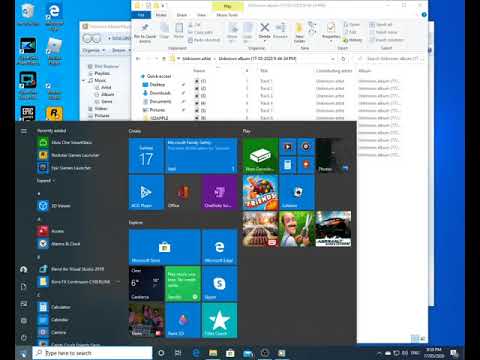
Task: Open the address bar history dropdown
Action: pos(332,59)
